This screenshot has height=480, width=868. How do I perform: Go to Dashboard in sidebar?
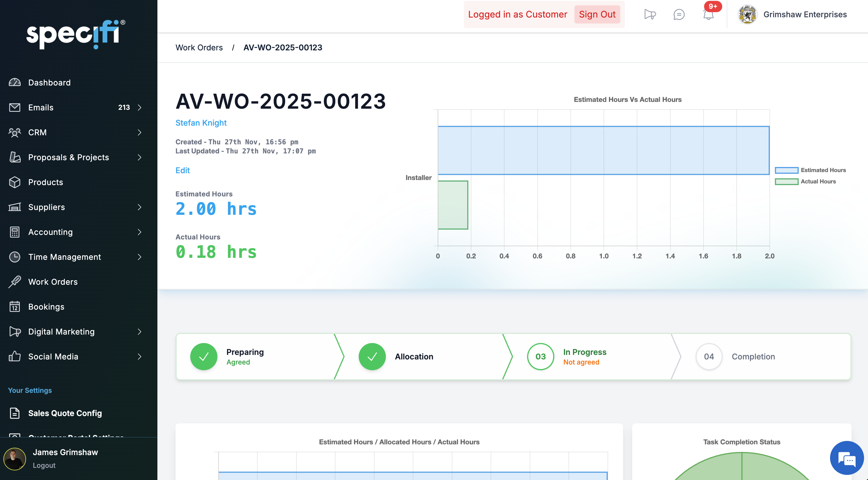pyautogui.click(x=50, y=83)
